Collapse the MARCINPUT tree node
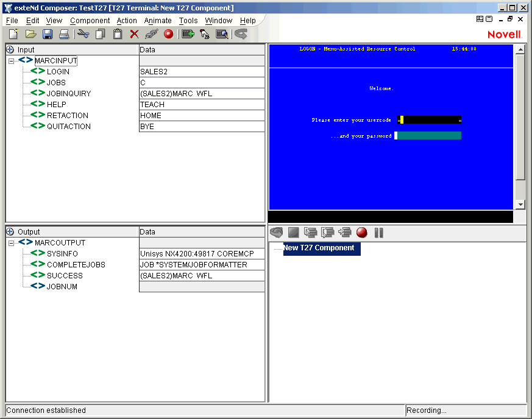 click(x=11, y=61)
